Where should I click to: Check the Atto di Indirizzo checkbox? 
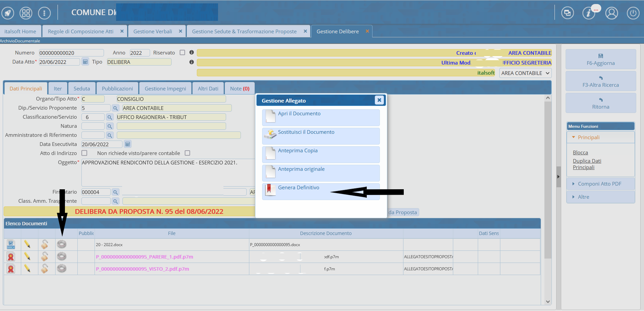click(x=84, y=153)
